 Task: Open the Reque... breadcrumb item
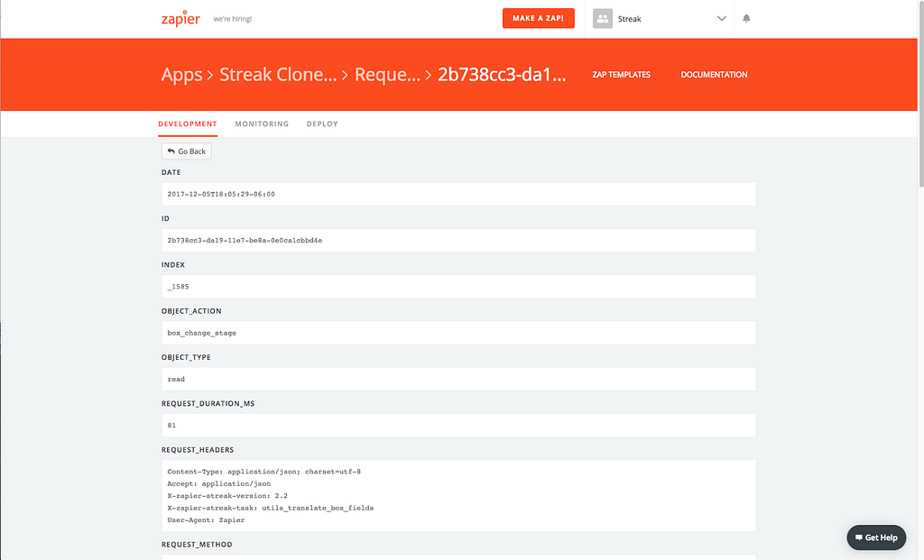[388, 75]
